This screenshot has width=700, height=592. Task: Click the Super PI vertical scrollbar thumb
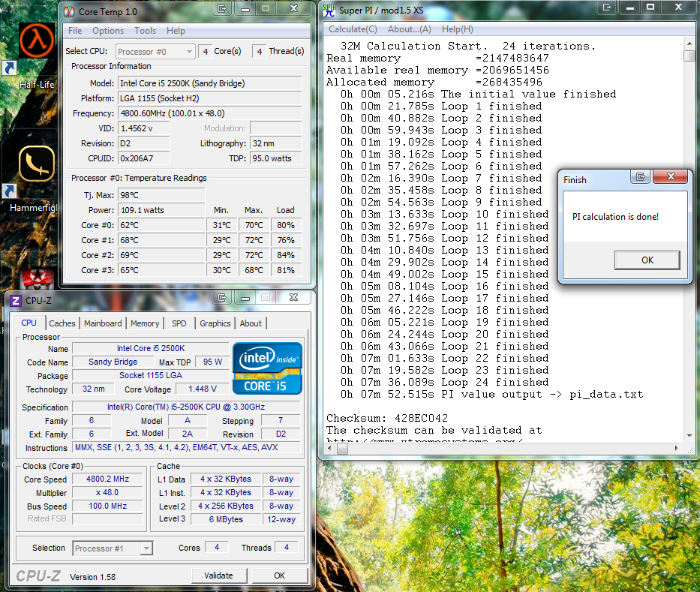click(689, 56)
